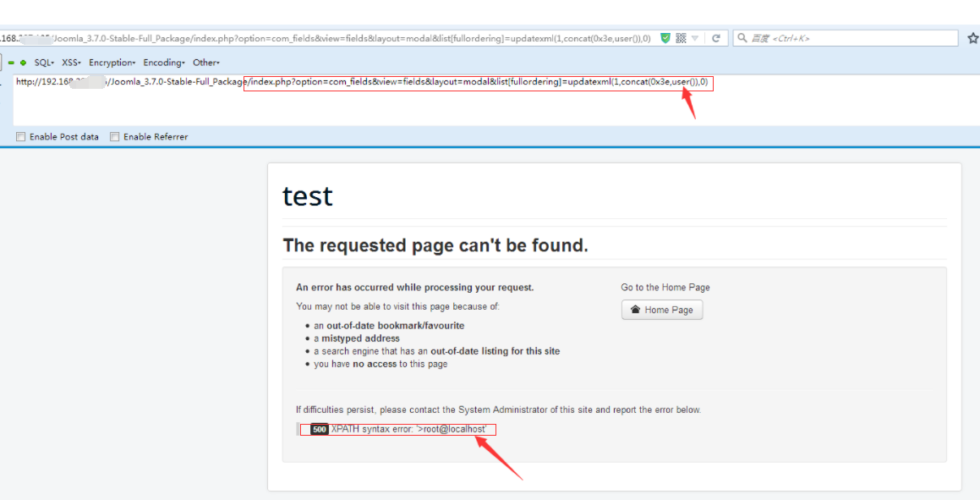Open the QR code icon in address bar
The height and width of the screenshot is (500, 980).
point(681,38)
